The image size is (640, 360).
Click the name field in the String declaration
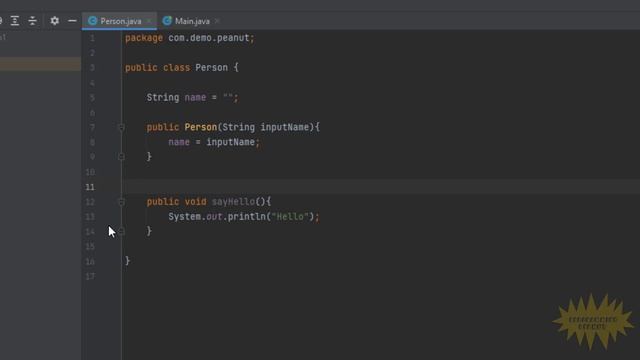click(195, 98)
